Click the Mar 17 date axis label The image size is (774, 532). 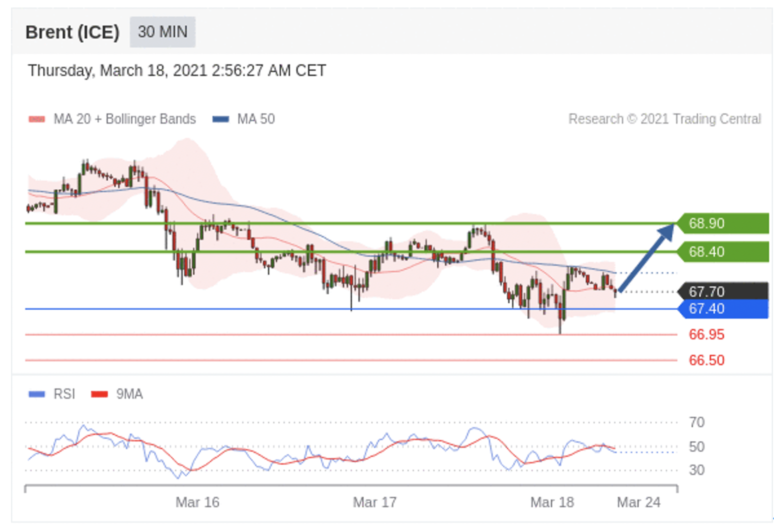(x=374, y=502)
